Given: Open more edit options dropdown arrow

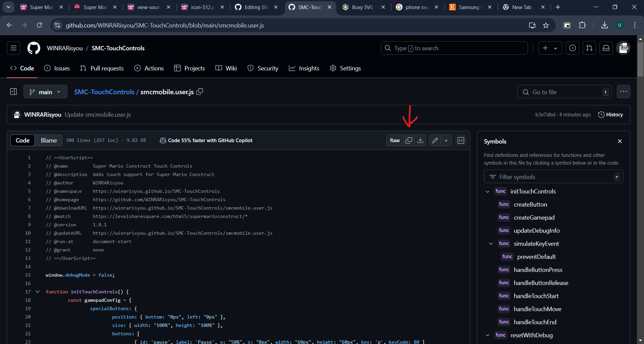Looking at the screenshot, I should [446, 140].
